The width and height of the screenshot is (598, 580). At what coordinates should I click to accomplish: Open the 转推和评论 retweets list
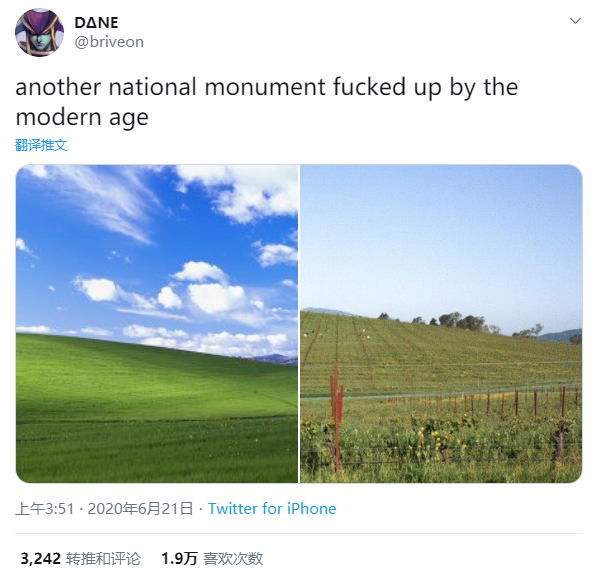tap(103, 559)
